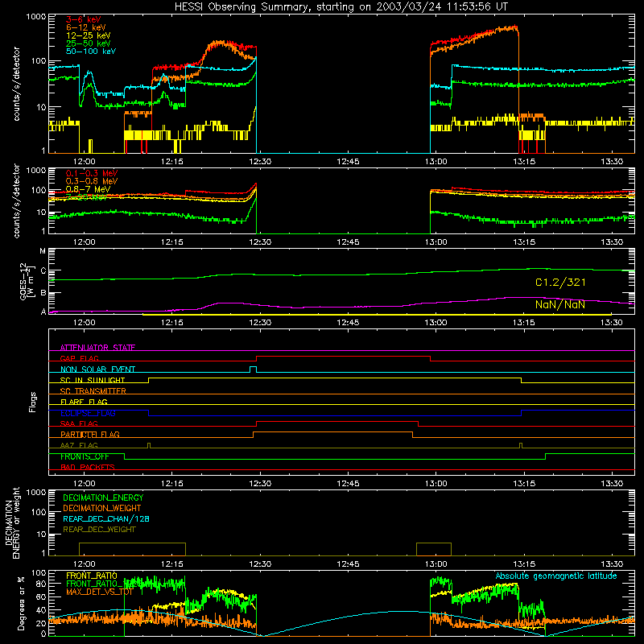Click the 100 tick on decimation panel axis

click(39, 512)
